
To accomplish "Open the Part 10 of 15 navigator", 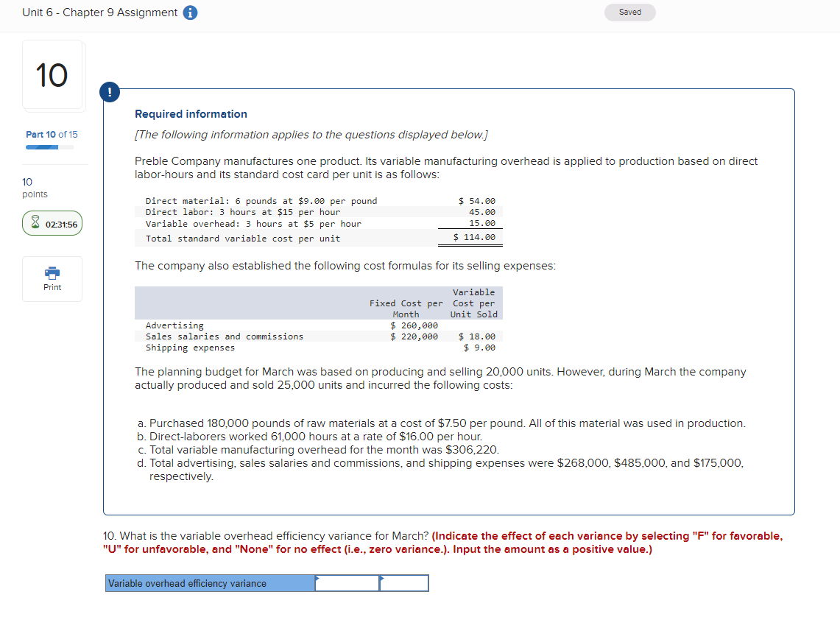I will (52, 135).
